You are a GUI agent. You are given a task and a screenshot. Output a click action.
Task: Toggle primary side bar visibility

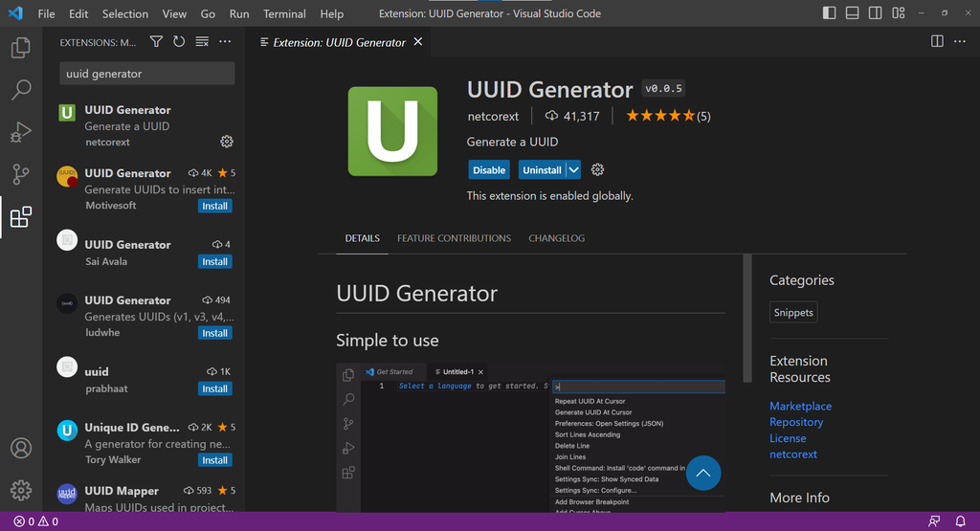coord(830,13)
